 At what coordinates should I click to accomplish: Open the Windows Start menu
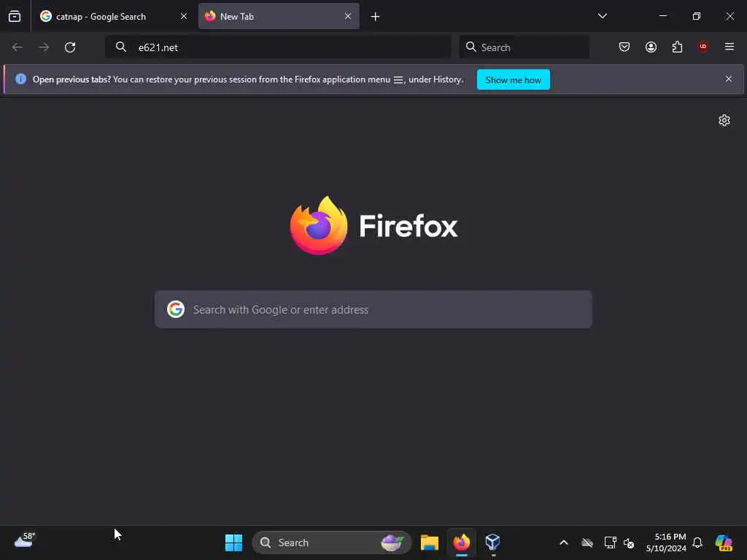click(233, 542)
